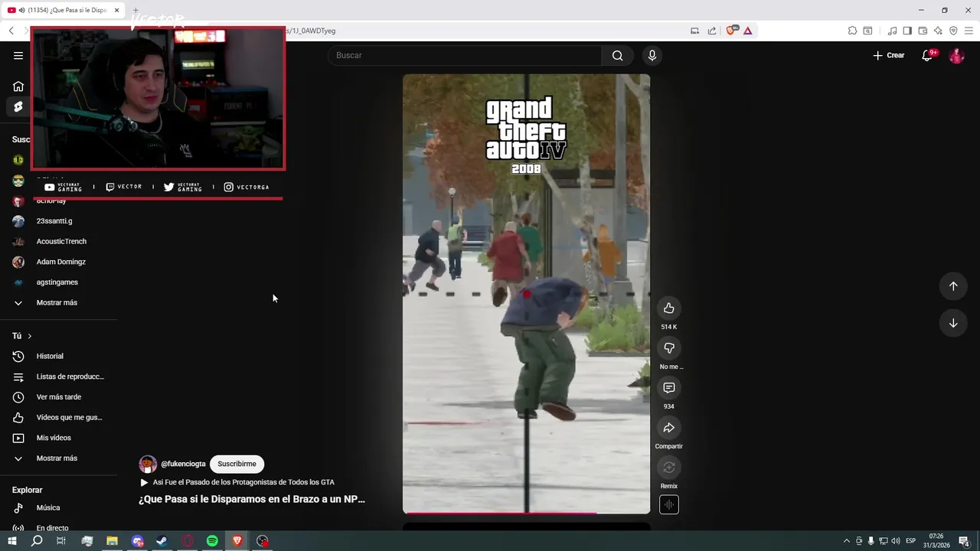Go back with browser back arrow
Image resolution: width=980 pixels, height=551 pixels.
[x=11, y=31]
